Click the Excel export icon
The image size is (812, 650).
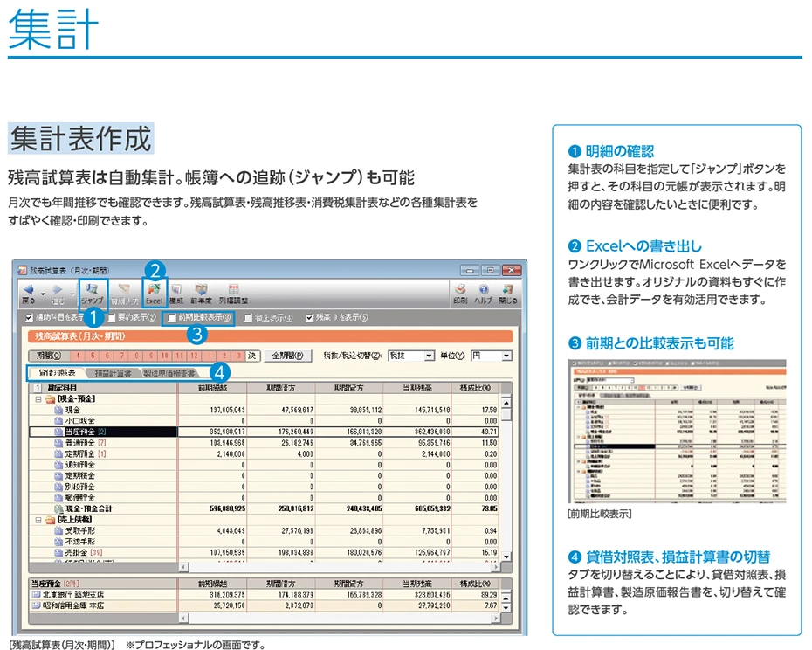pyautogui.click(x=155, y=292)
